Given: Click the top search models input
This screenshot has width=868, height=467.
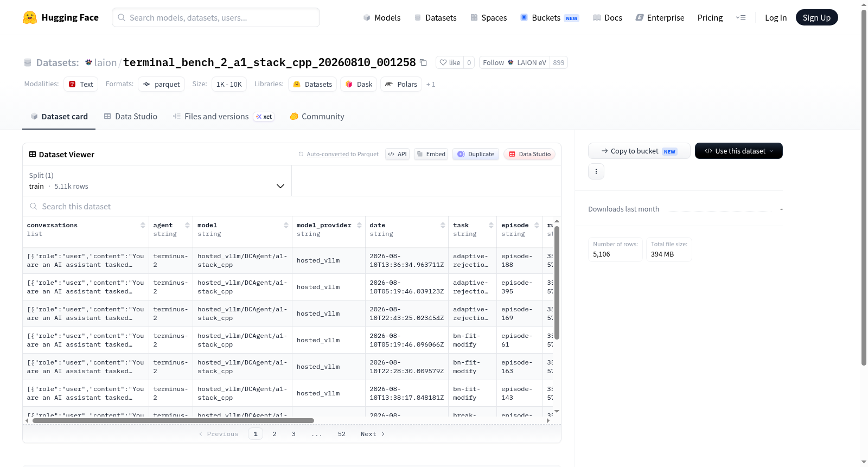Looking at the screenshot, I should click(216, 17).
